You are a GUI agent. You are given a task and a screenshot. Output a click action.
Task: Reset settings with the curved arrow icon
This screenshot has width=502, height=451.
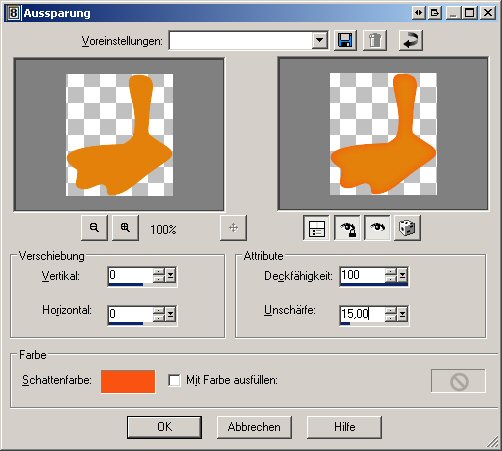pyautogui.click(x=411, y=40)
